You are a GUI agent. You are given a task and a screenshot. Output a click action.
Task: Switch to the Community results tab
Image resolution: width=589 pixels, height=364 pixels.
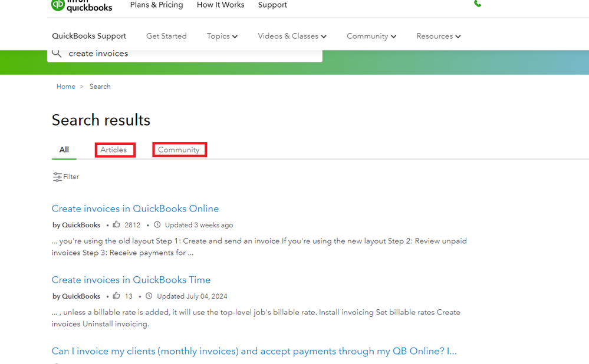(179, 150)
